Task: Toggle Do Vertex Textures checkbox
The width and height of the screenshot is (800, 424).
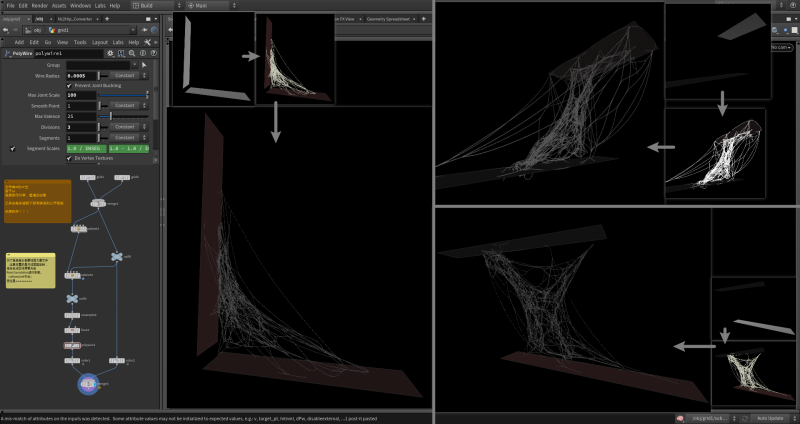Action: click(69, 158)
